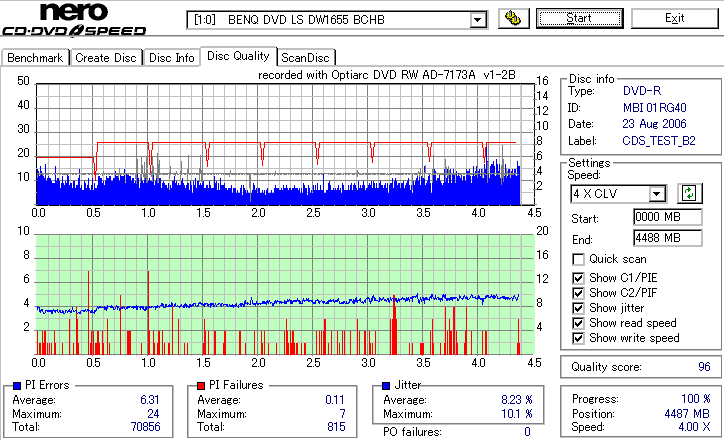Click the blue Jitter legend square

coord(386,386)
